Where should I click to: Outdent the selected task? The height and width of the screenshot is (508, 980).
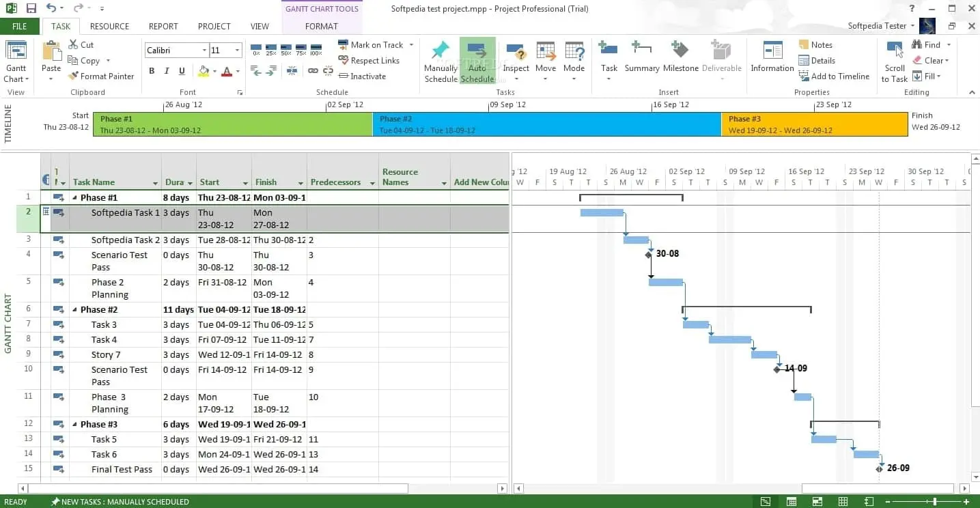tap(256, 70)
